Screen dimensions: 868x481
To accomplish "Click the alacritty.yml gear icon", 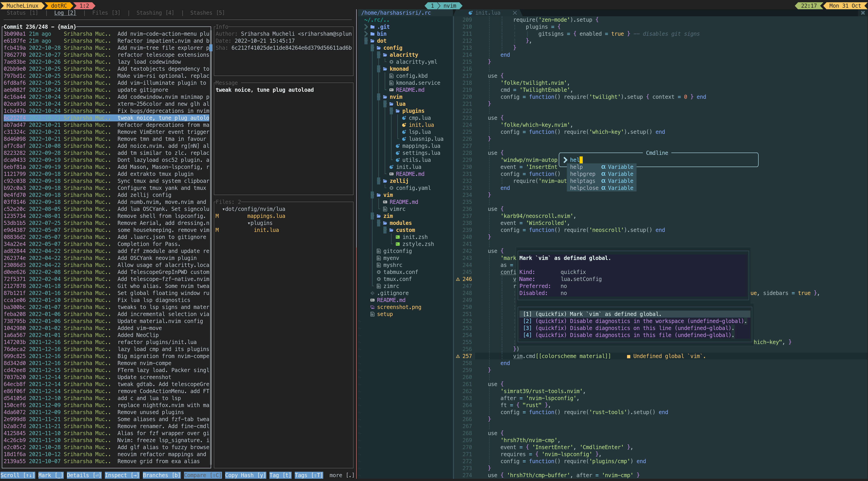I will click(x=391, y=62).
